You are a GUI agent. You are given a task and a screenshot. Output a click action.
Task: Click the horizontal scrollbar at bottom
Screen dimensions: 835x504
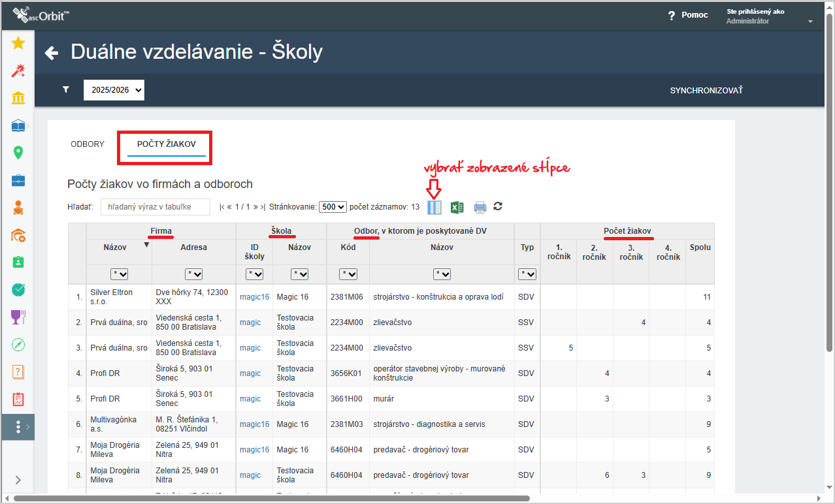click(271, 499)
